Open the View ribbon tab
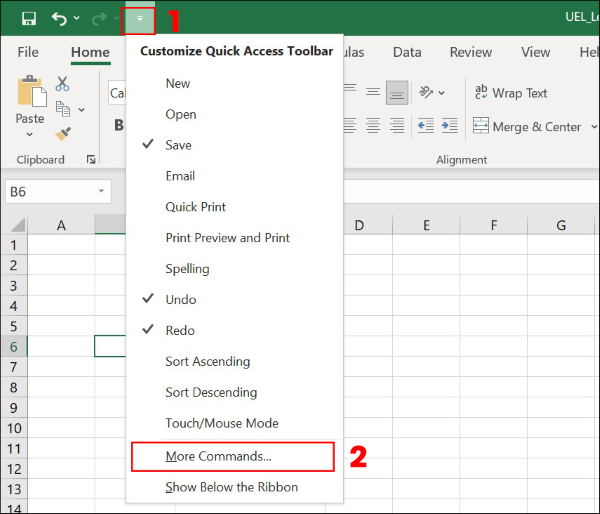Screen dimensions: 600x514 pyautogui.click(x=535, y=52)
